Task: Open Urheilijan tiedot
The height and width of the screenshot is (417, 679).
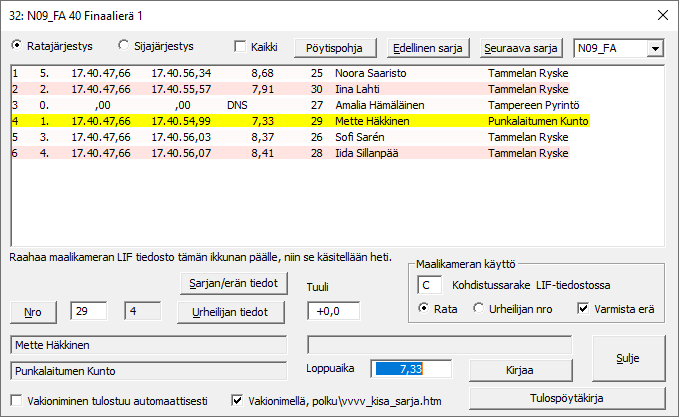Action: click(235, 311)
